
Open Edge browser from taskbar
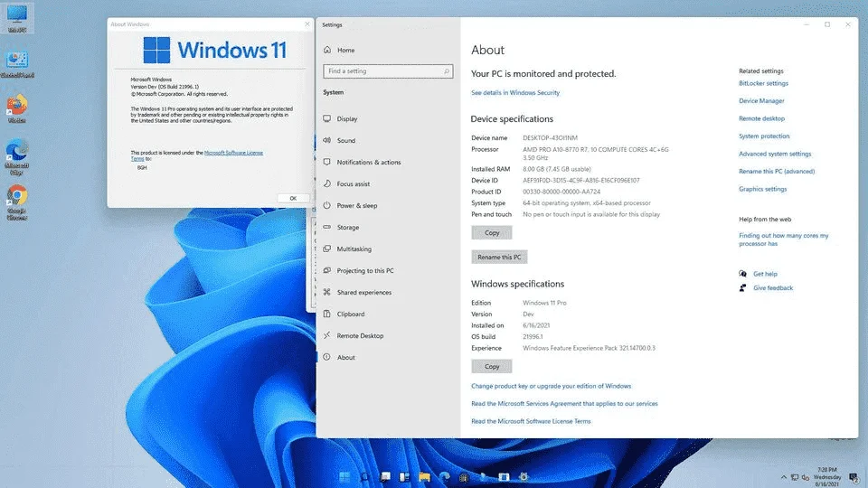[445, 477]
